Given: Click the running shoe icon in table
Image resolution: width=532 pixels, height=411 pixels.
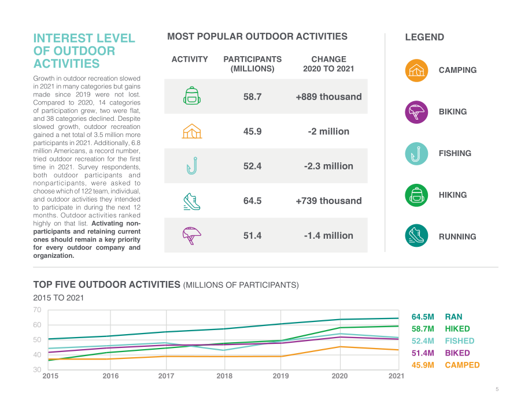Looking at the screenshot, I should pos(192,201).
